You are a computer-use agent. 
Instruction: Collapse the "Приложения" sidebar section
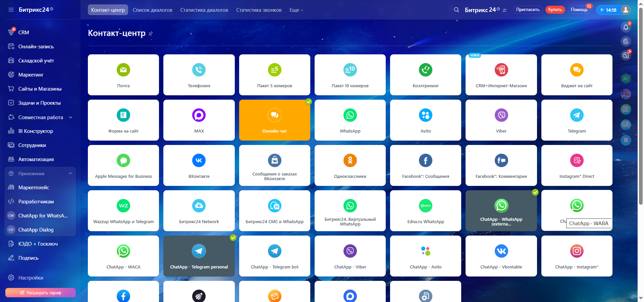tap(70, 173)
